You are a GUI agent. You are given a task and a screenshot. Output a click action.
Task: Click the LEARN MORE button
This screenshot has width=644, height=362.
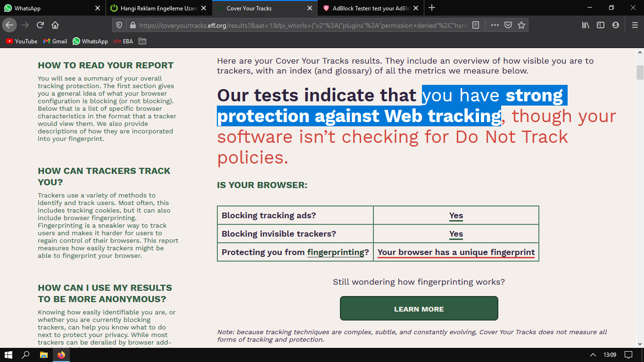[x=419, y=309]
